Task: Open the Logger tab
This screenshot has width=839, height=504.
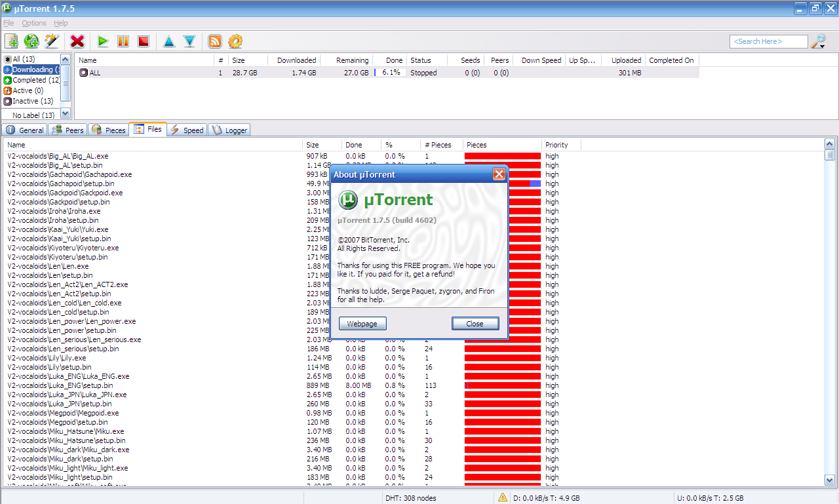Action: point(229,130)
